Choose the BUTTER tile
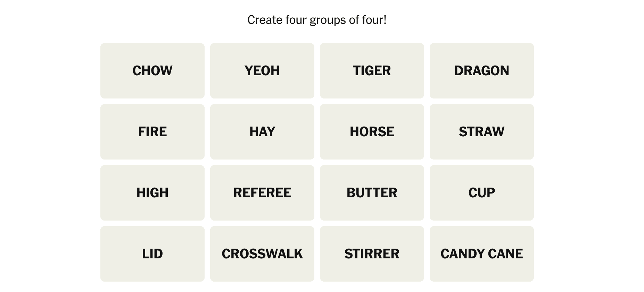 [x=372, y=193]
